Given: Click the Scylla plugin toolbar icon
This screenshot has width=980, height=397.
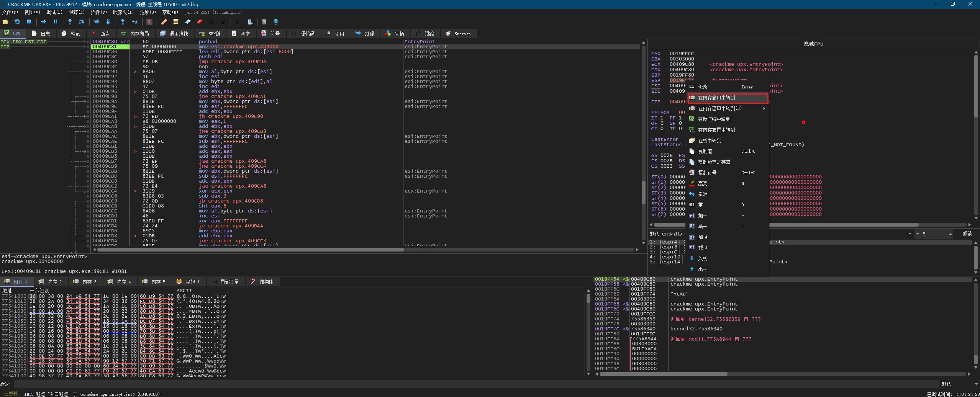Looking at the screenshot, I should (149, 22).
